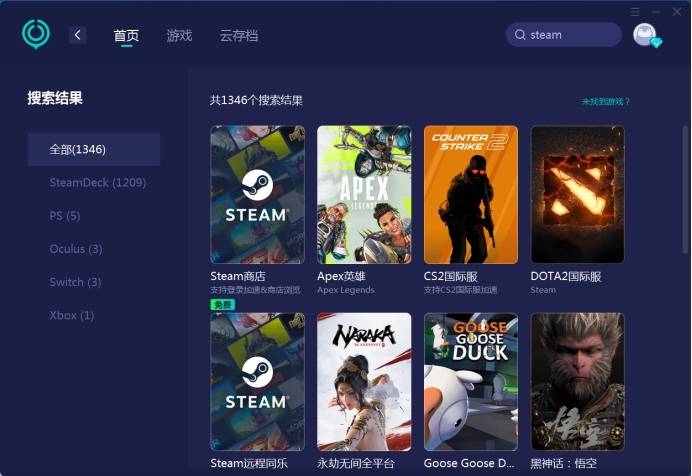Image resolution: width=692 pixels, height=476 pixels.
Task: Filter results by Switch (3)
Action: 76,282
